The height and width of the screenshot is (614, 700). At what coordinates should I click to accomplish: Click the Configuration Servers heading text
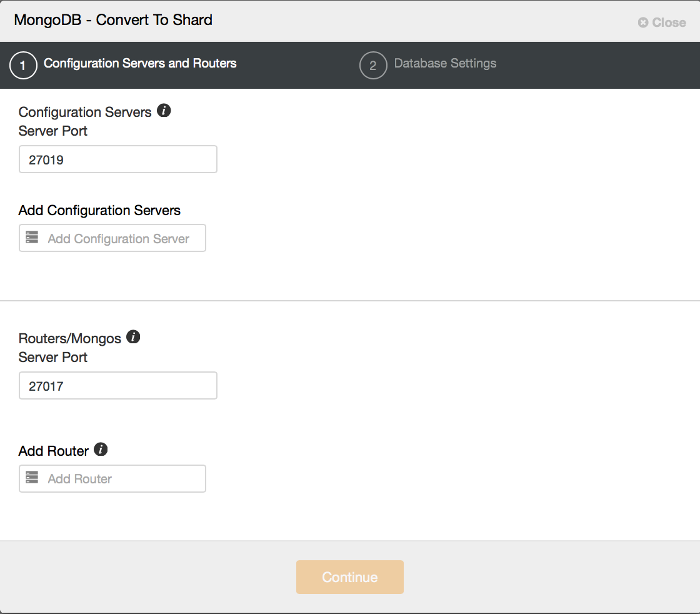[85, 112]
